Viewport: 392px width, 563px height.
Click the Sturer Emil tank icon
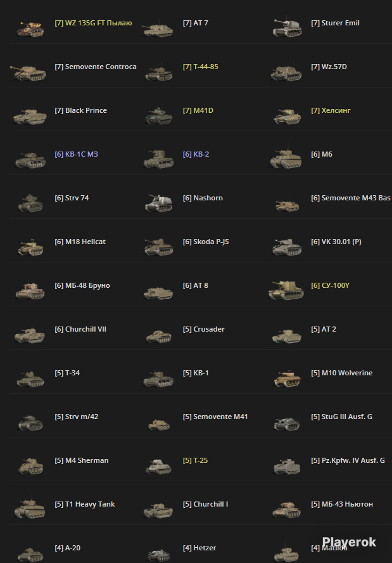tap(286, 27)
